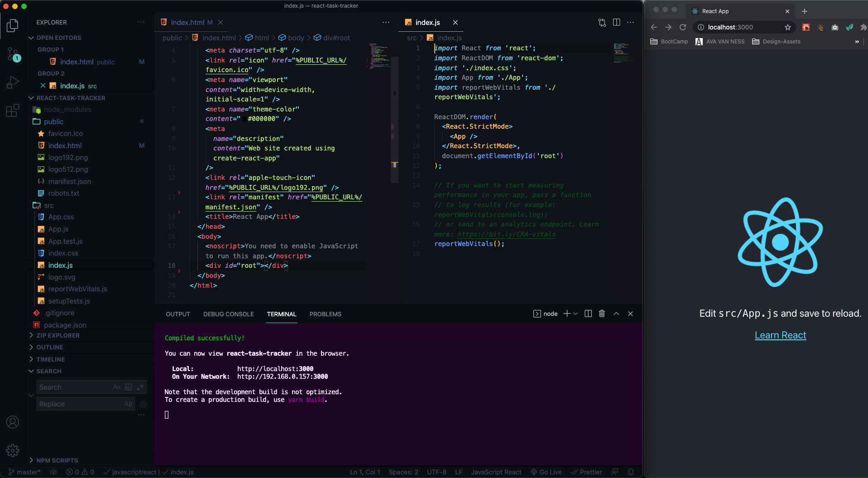Click the Open Changes compare icon
The image size is (868, 478).
pyautogui.click(x=602, y=22)
